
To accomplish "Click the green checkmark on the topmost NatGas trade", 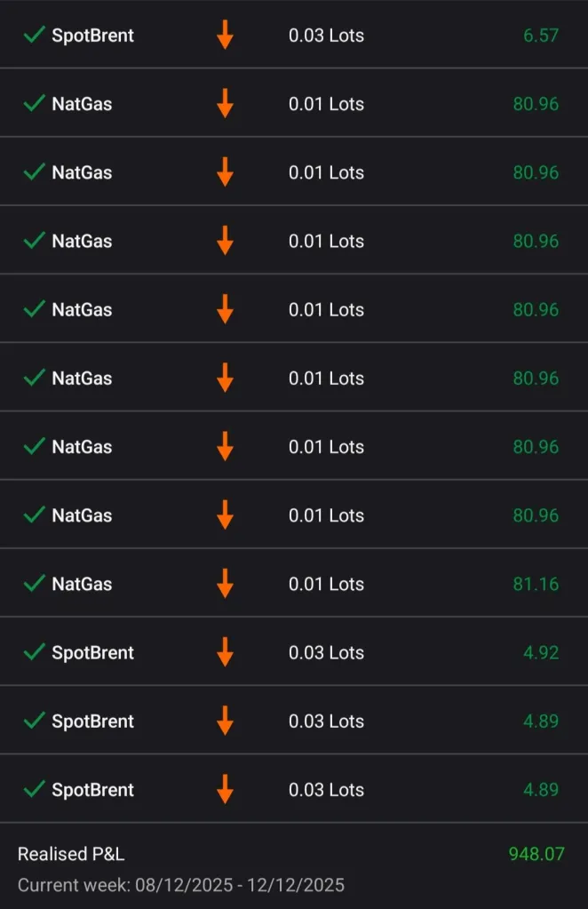I will coord(34,104).
